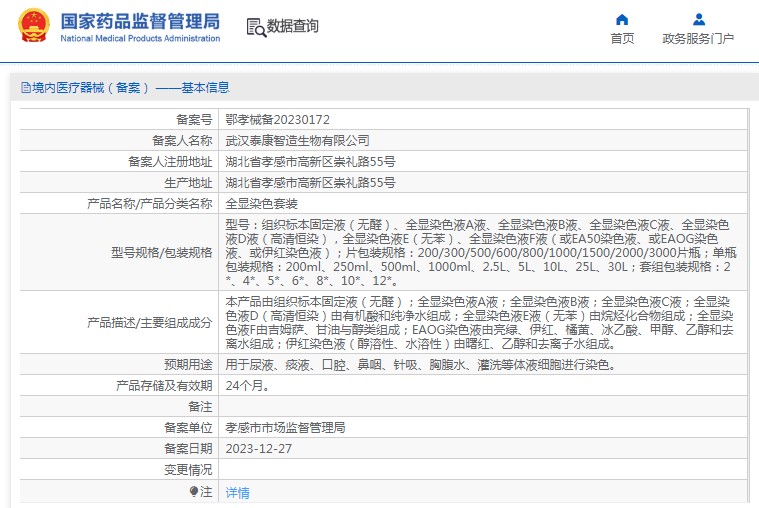The width and height of the screenshot is (759, 508).
Task: Click the 政务服务门户 text label
Action: pyautogui.click(x=698, y=38)
